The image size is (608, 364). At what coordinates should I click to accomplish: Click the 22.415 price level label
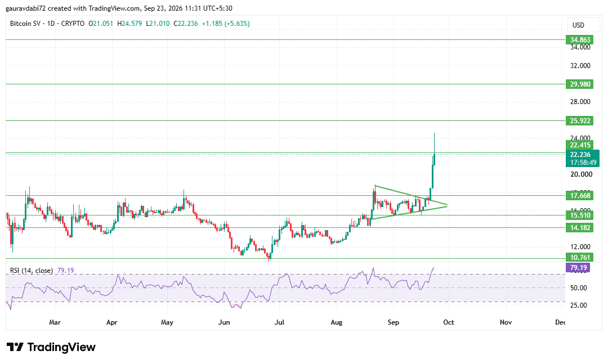pyautogui.click(x=580, y=145)
